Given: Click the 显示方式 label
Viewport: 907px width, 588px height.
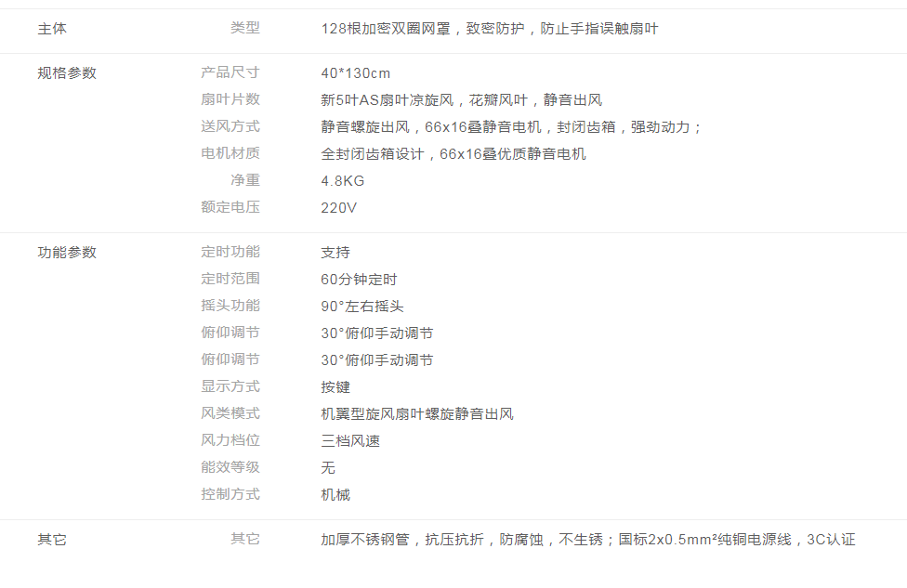Looking at the screenshot, I should point(230,386).
